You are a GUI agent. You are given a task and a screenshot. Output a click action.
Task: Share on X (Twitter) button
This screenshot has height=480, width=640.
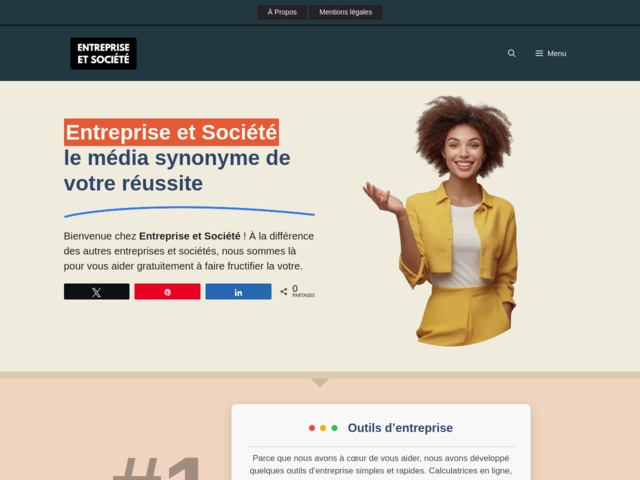pos(96,292)
